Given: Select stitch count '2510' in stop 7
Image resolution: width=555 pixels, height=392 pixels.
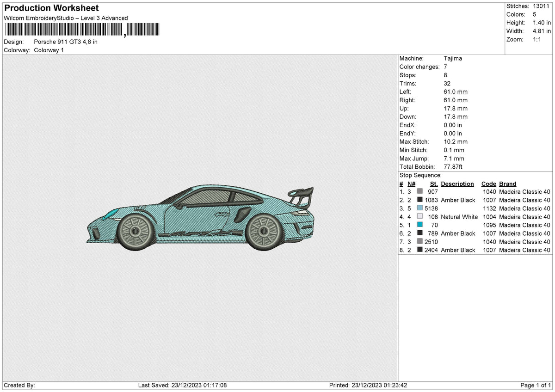Looking at the screenshot, I should [x=431, y=242].
